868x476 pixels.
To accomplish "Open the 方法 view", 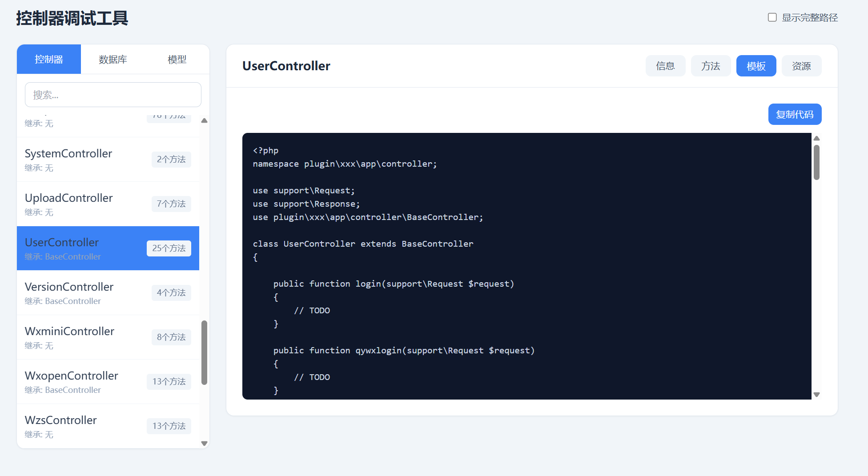I will (711, 66).
